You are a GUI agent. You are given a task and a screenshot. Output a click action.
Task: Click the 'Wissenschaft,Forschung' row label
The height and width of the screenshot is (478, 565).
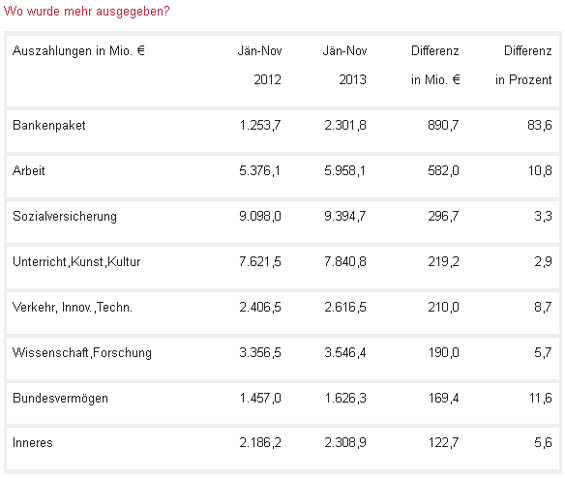point(82,353)
